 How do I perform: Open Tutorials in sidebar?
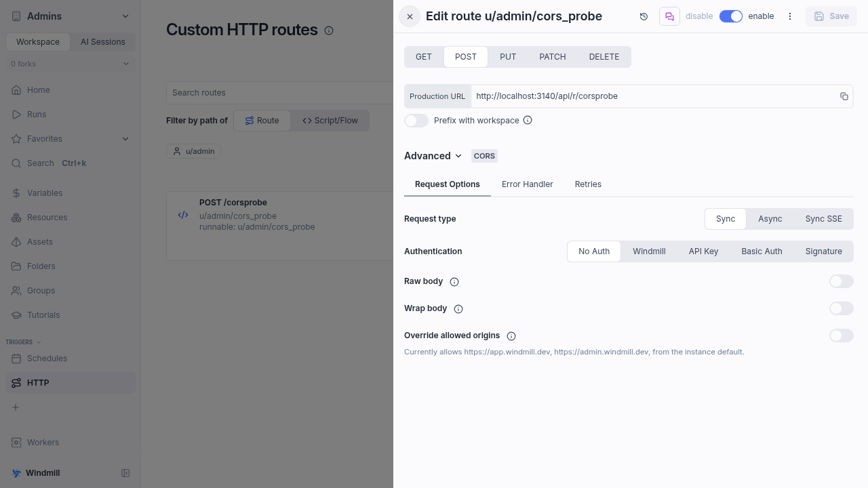coord(71,315)
